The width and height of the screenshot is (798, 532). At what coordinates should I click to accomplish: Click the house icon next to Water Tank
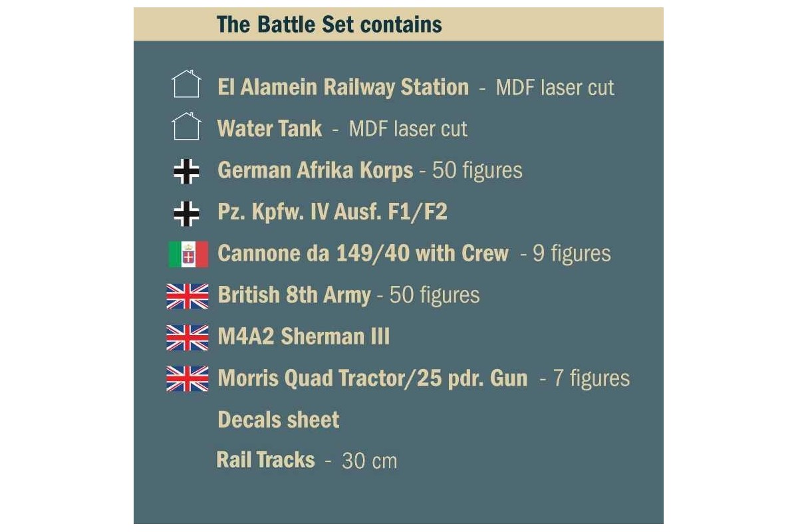[x=186, y=126]
